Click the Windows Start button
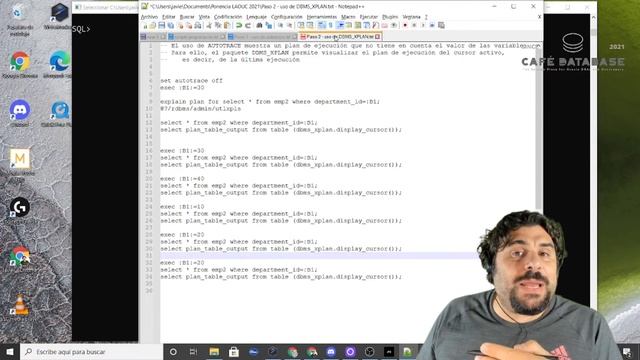This screenshot has height=360, width=640. 10,351
